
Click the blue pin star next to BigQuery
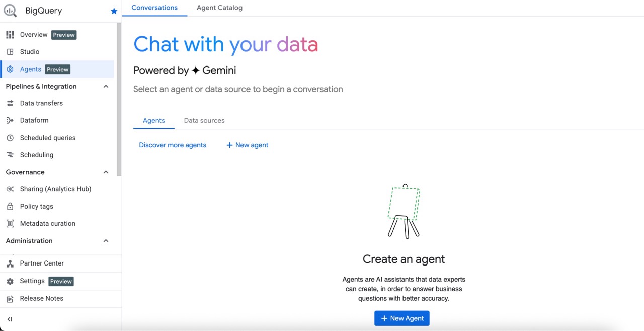114,11
